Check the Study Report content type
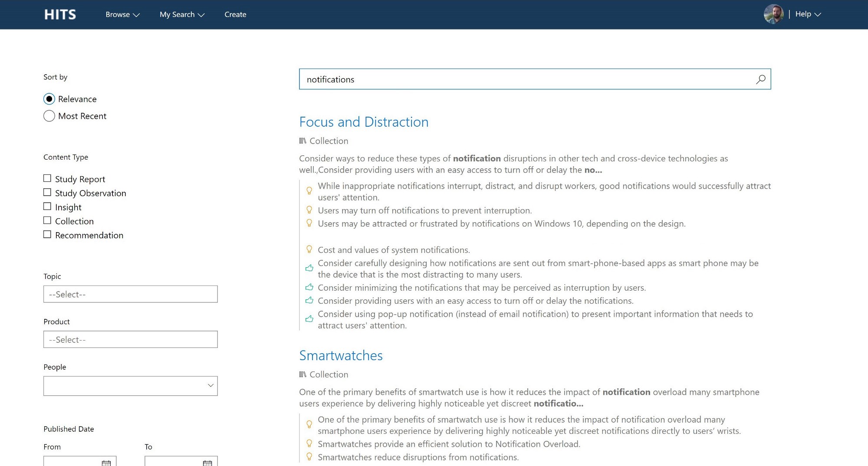This screenshot has width=868, height=466. pyautogui.click(x=47, y=178)
